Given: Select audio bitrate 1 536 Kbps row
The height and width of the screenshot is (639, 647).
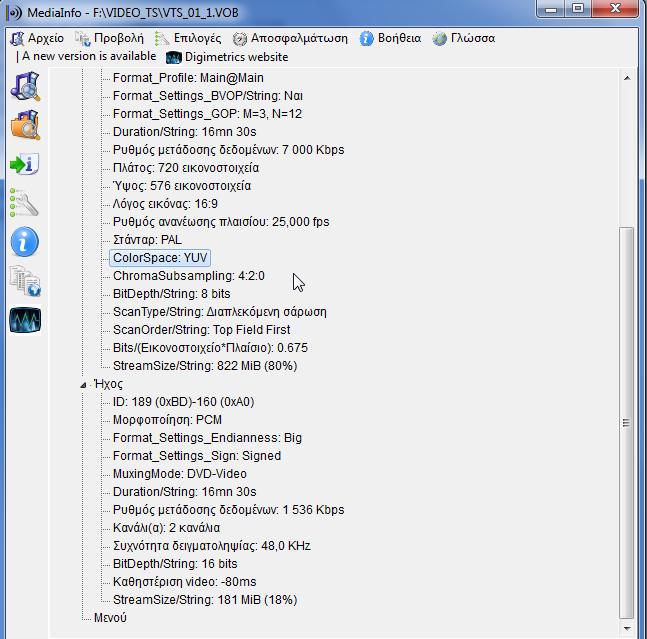Looking at the screenshot, I should 228,510.
